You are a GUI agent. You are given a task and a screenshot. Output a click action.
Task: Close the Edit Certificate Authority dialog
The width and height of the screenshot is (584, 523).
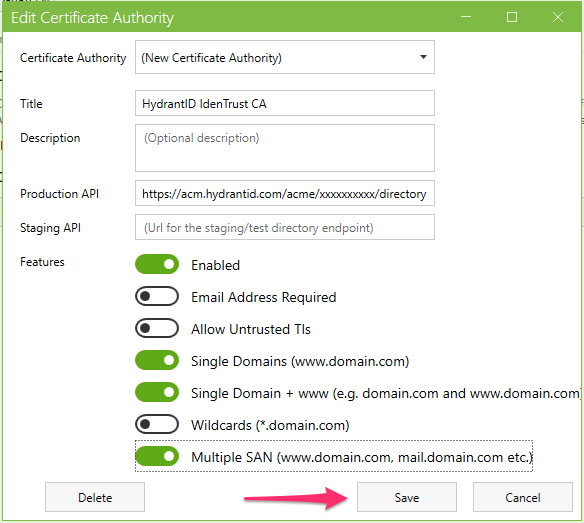coord(558,17)
